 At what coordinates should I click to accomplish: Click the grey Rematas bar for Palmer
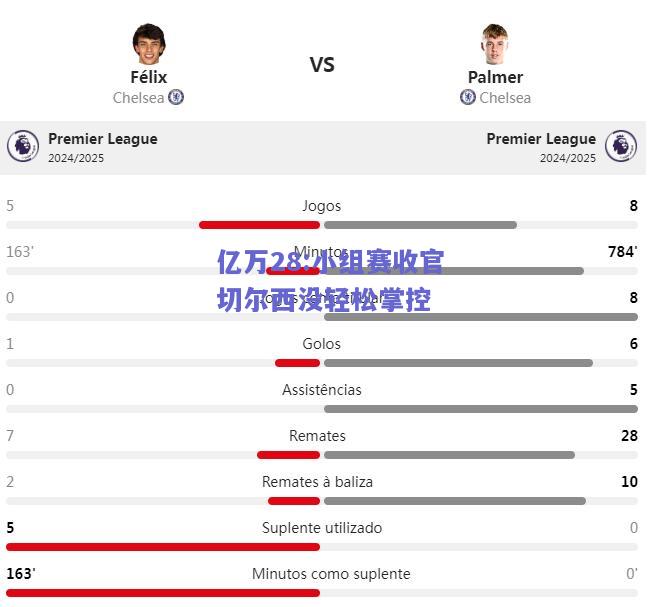coord(450,455)
